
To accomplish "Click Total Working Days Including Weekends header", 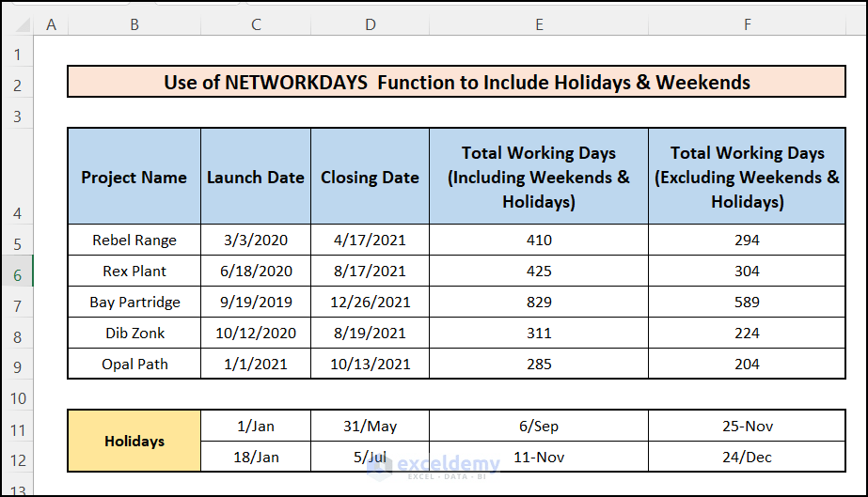I will click(539, 177).
